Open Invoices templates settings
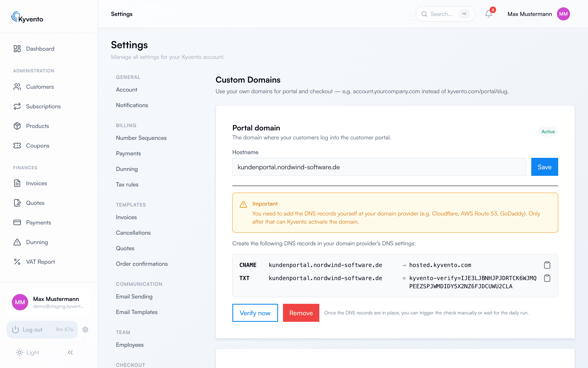The height and width of the screenshot is (368, 588). tap(126, 217)
